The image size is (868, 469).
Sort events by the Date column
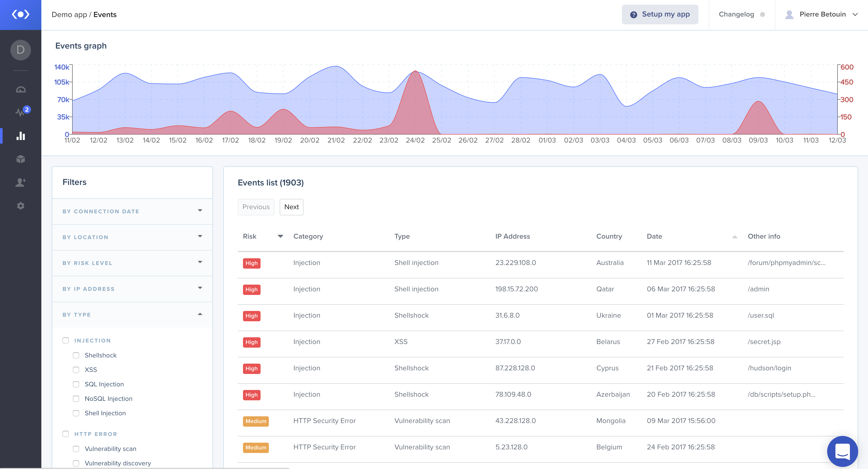654,236
